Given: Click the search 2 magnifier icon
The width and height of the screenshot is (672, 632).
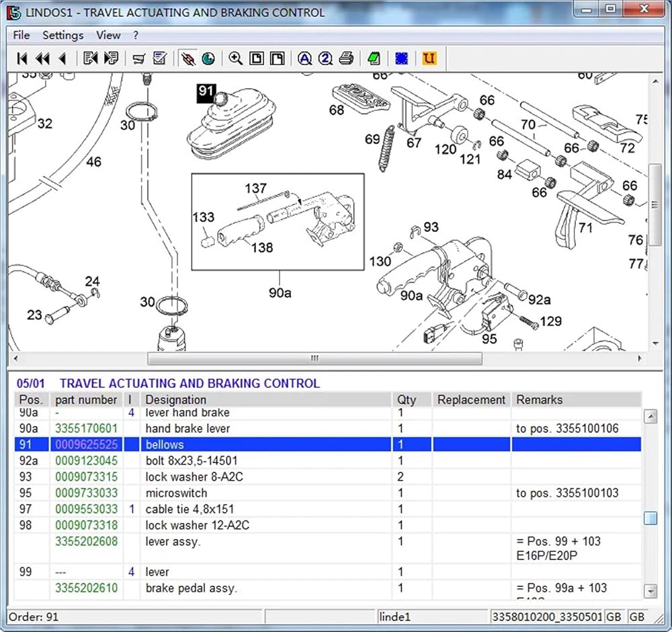Looking at the screenshot, I should (325, 58).
